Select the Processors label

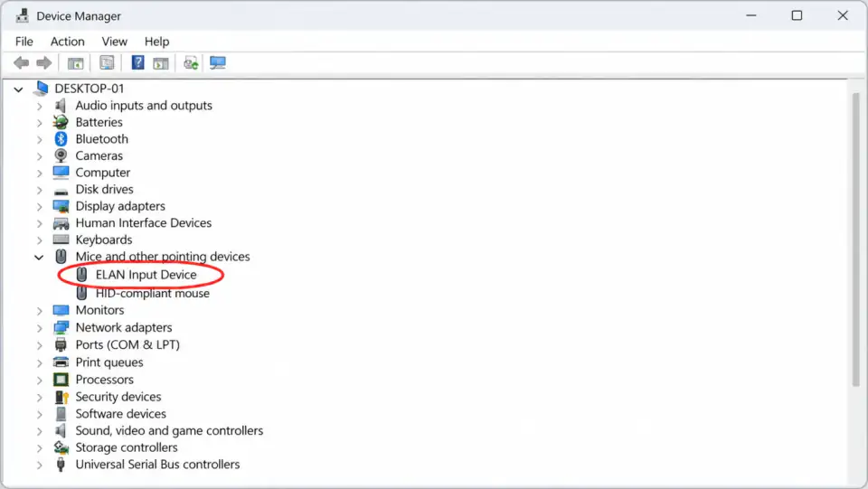coord(105,380)
